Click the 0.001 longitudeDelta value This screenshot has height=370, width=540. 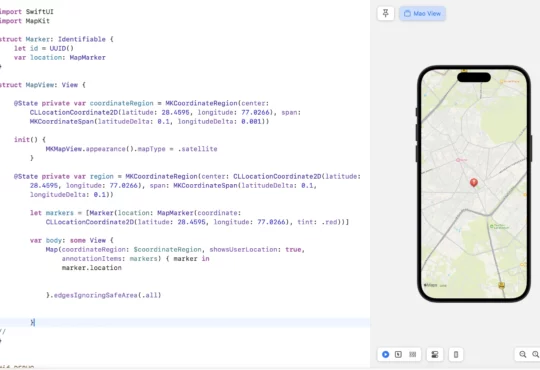251,121
